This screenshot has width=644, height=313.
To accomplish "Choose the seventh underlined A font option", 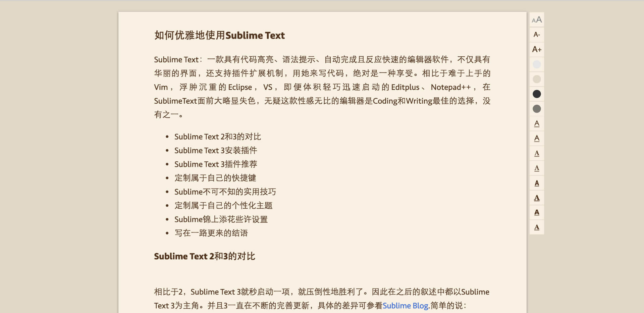I will pos(537,213).
